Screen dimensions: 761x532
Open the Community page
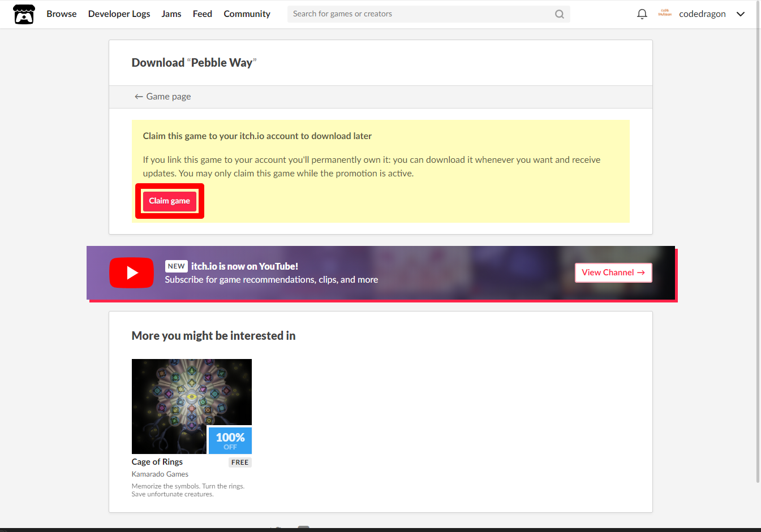pos(247,14)
